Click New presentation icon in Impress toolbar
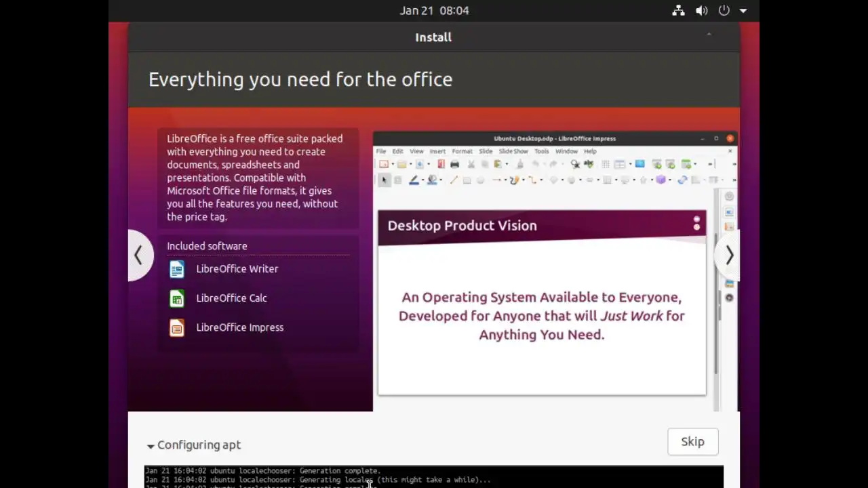Viewport: 868px width, 488px height. [x=384, y=164]
